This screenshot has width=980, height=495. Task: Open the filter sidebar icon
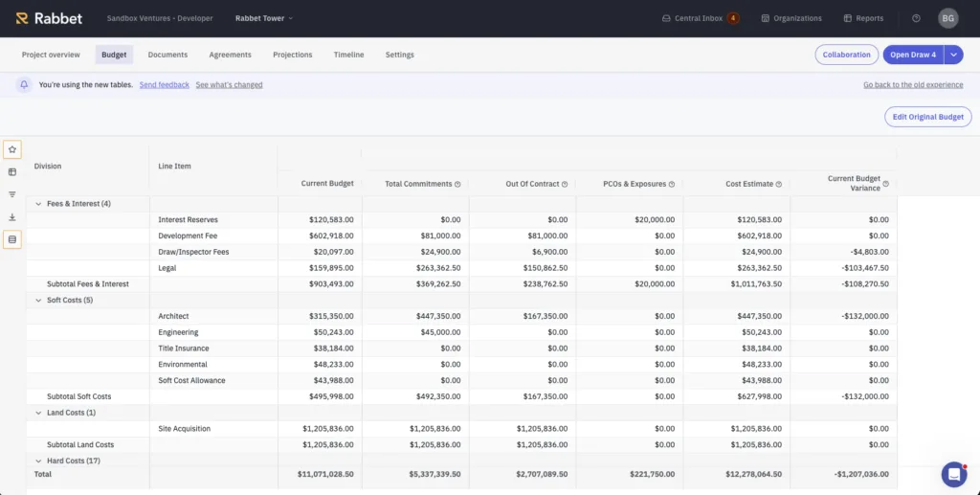(11, 194)
